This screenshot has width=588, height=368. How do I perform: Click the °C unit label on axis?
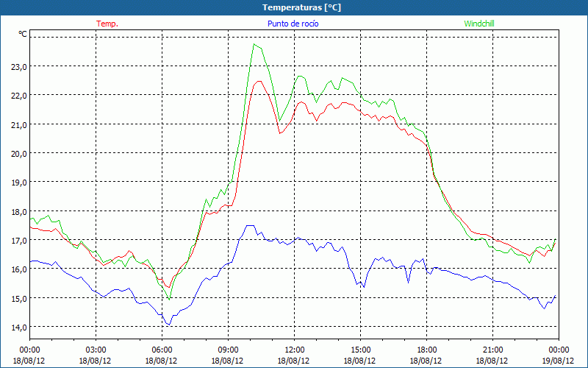tap(23, 34)
